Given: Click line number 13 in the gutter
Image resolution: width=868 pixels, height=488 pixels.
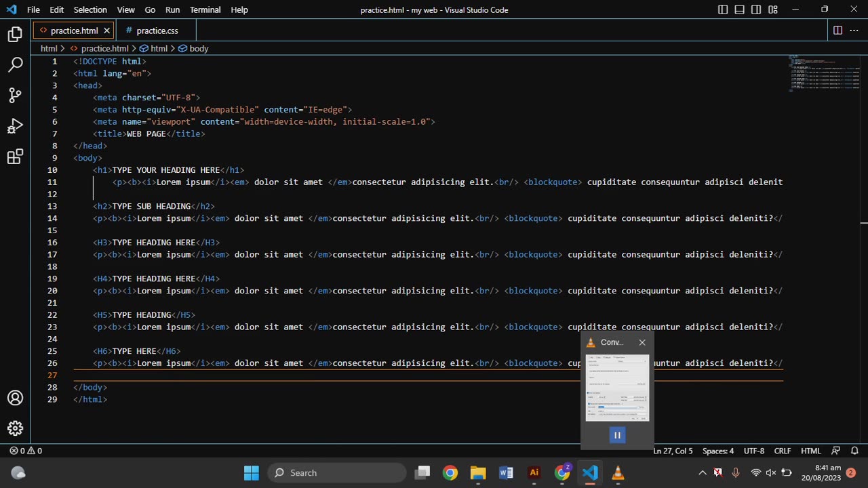Looking at the screenshot, I should 52,206.
